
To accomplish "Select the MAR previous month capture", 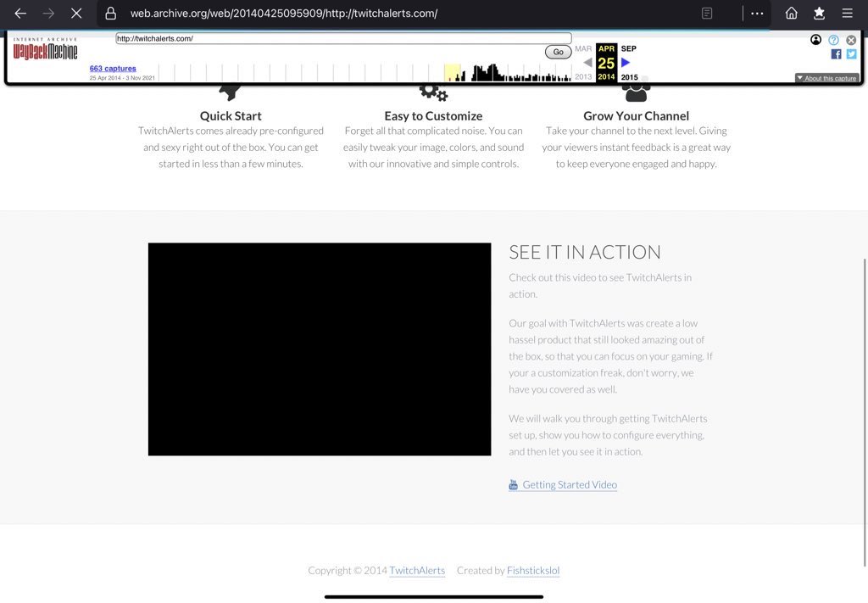I will [583, 48].
